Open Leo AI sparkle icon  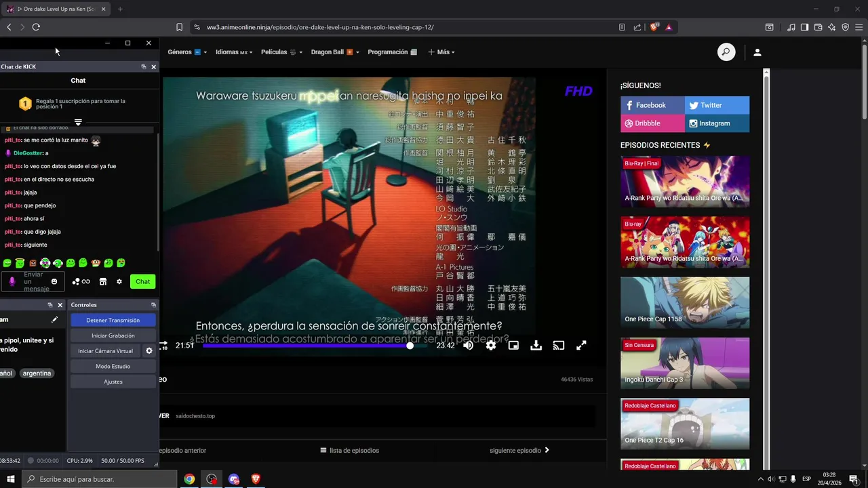point(831,27)
